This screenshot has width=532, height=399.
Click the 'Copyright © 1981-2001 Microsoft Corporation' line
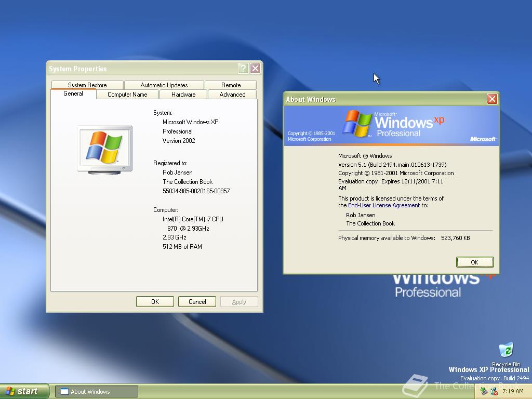coord(396,173)
